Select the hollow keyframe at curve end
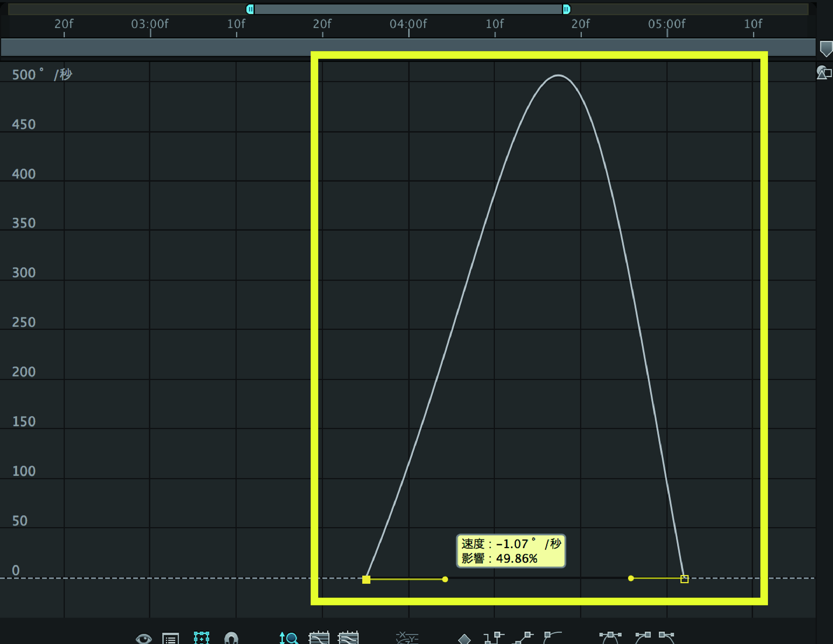Image resolution: width=833 pixels, height=644 pixels. coord(685,579)
